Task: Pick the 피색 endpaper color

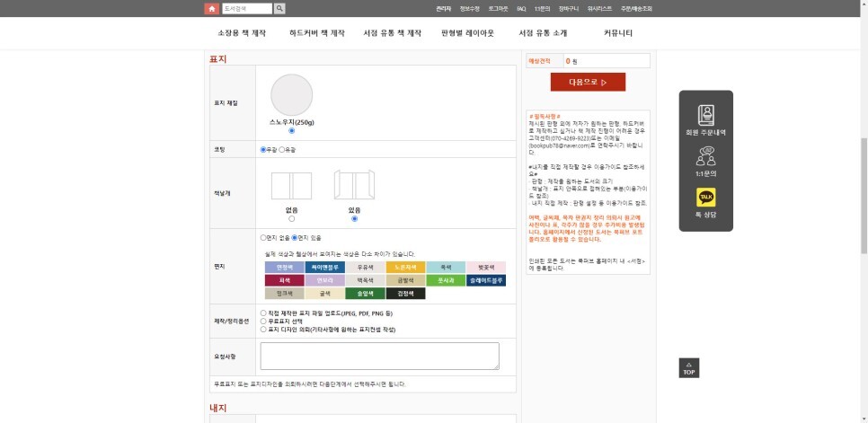Action: tap(285, 280)
